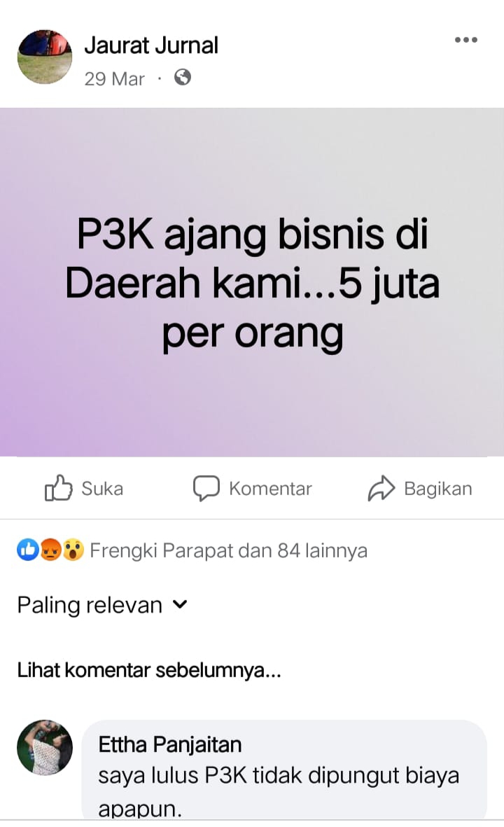Open Jaurat Jurnal profile picture
The height and width of the screenshot is (827, 504).
45,57
